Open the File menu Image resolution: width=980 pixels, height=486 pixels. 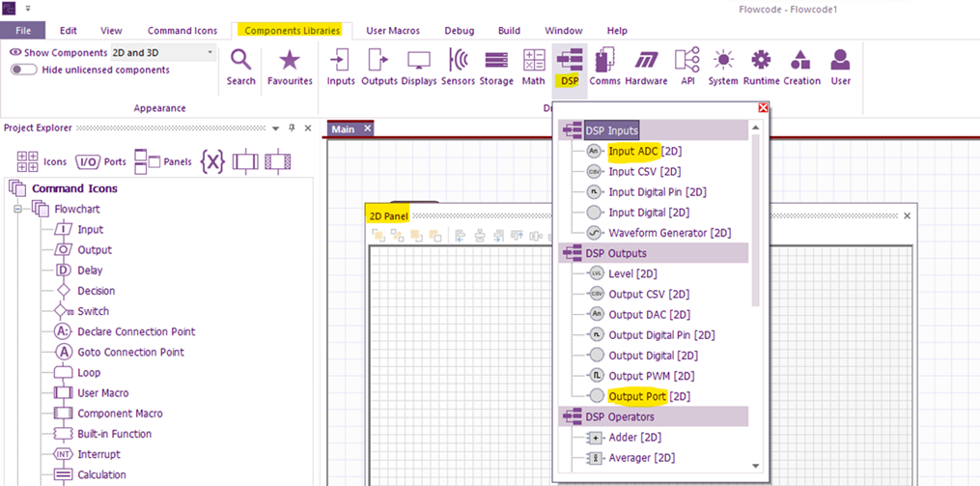coord(23,30)
